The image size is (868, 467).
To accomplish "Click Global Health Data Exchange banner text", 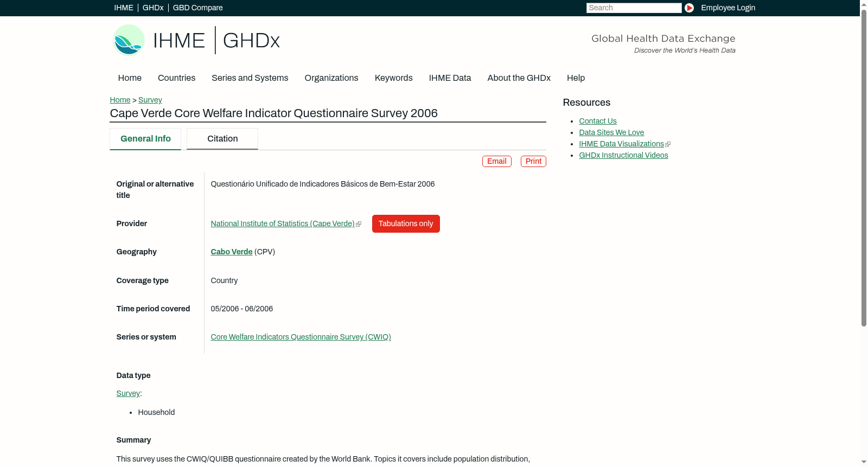I will (x=663, y=39).
